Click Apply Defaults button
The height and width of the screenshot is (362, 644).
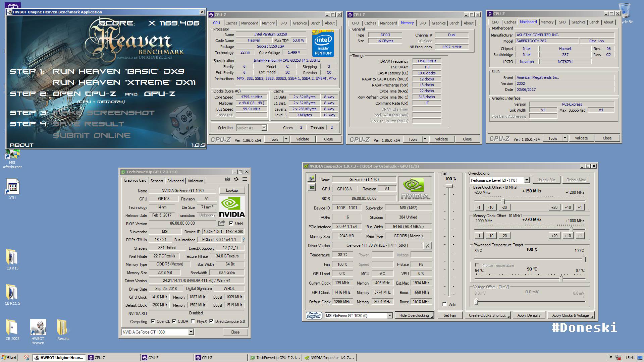click(529, 315)
